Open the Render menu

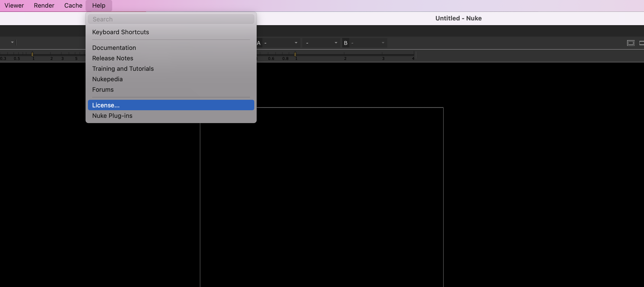click(44, 5)
